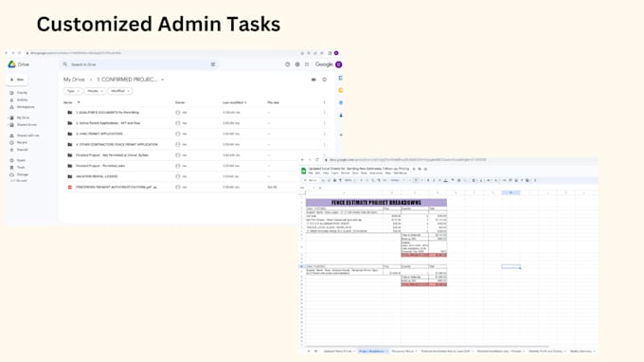
Task: Click the Google Sheets logo
Action: 303,171
